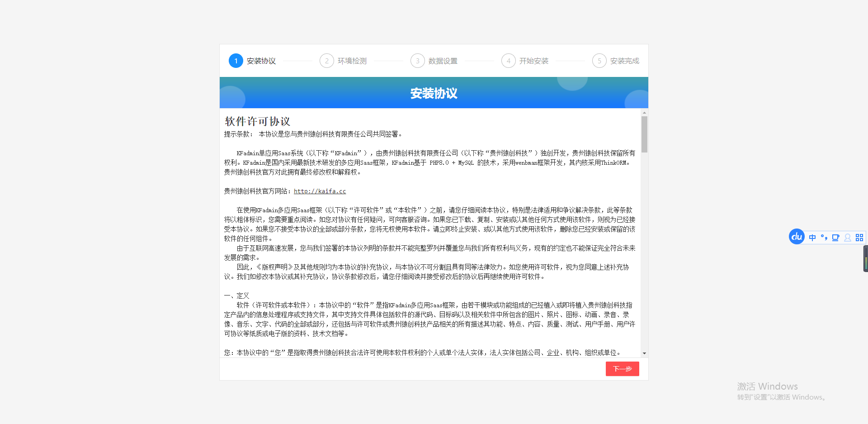Open the IME toolbox grid icon
Screen dimensions: 868x424
[859, 238]
